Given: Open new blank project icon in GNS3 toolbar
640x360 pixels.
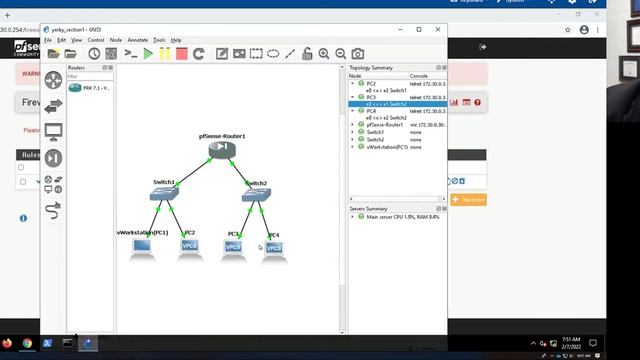Looking at the screenshot, I should click(x=53, y=53).
